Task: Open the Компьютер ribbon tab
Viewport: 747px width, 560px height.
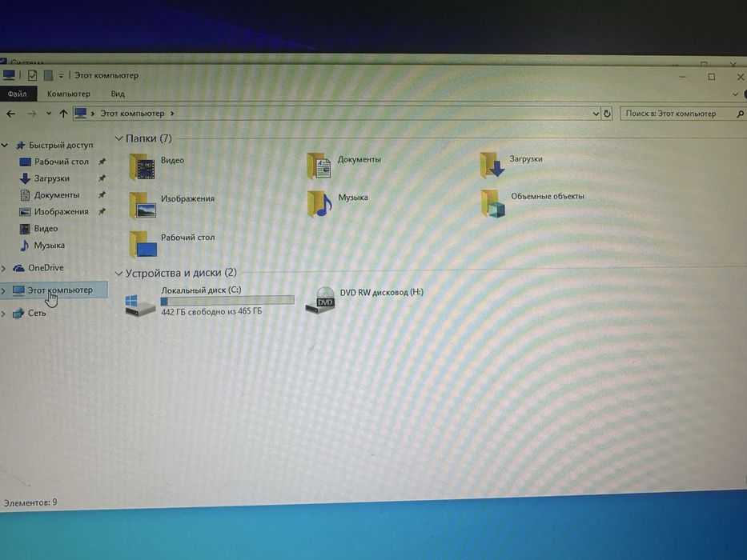Action: (x=69, y=94)
